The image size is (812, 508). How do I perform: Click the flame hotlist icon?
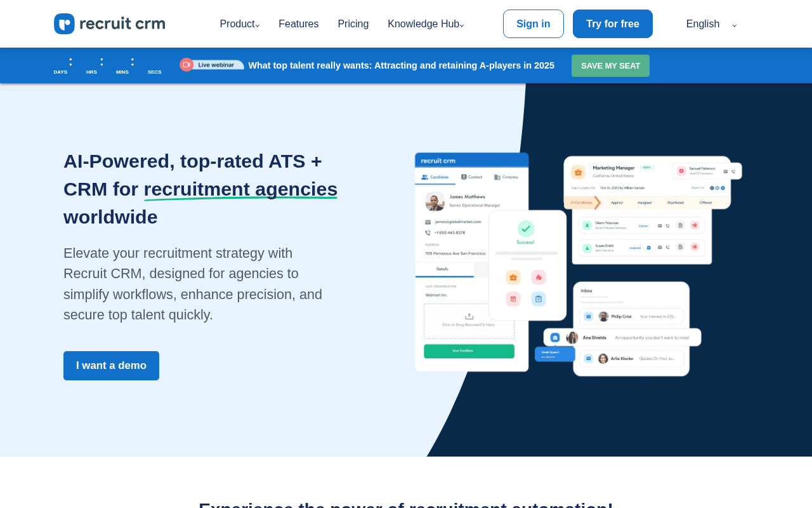540,277
